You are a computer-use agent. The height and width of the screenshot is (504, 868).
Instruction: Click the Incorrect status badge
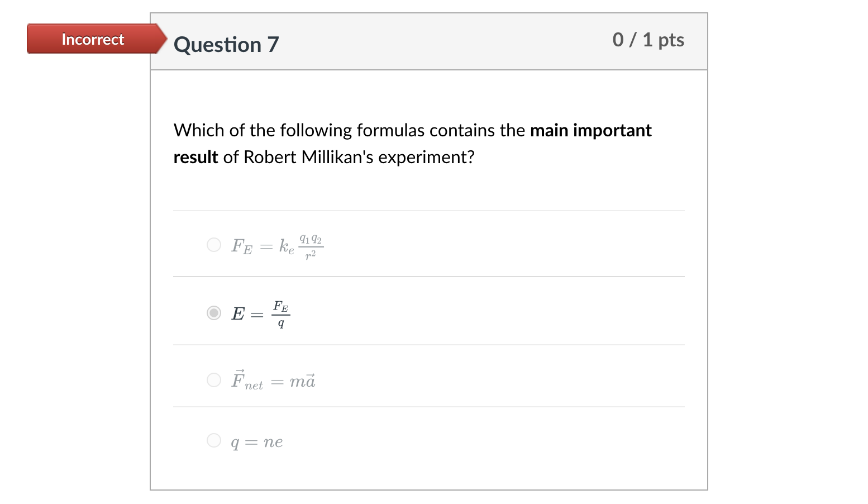[x=92, y=39]
